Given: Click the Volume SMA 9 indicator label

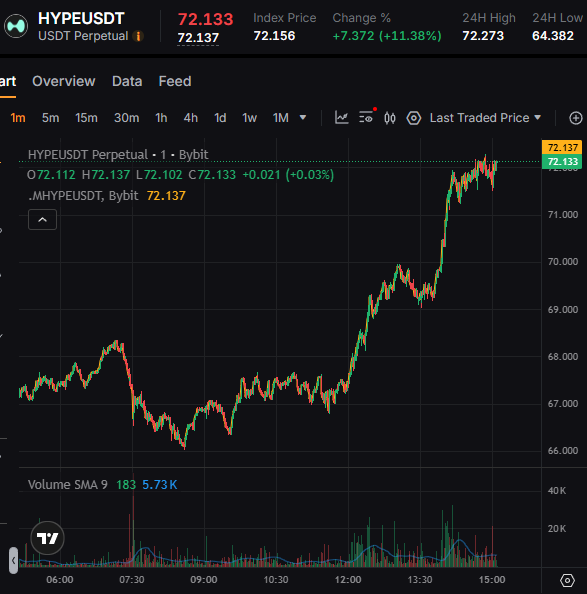Looking at the screenshot, I should pyautogui.click(x=68, y=485).
